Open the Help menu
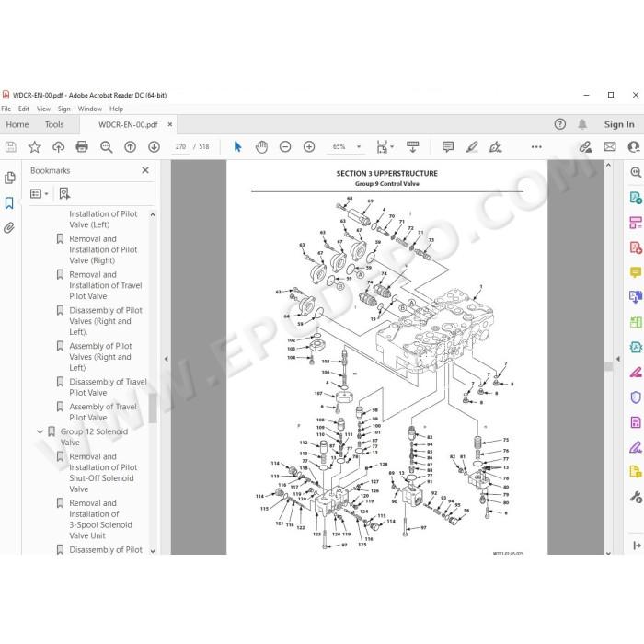This screenshot has width=644, height=644. click(x=116, y=109)
